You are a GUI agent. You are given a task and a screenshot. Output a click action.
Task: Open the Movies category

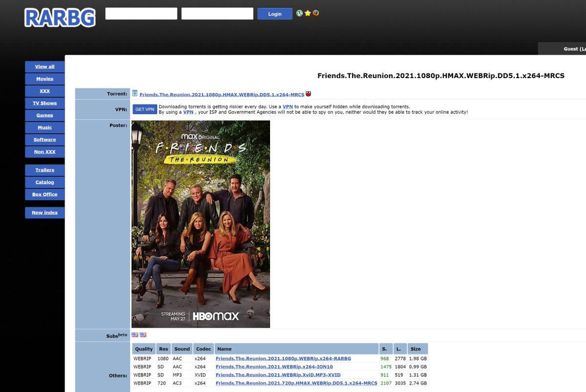coord(45,79)
